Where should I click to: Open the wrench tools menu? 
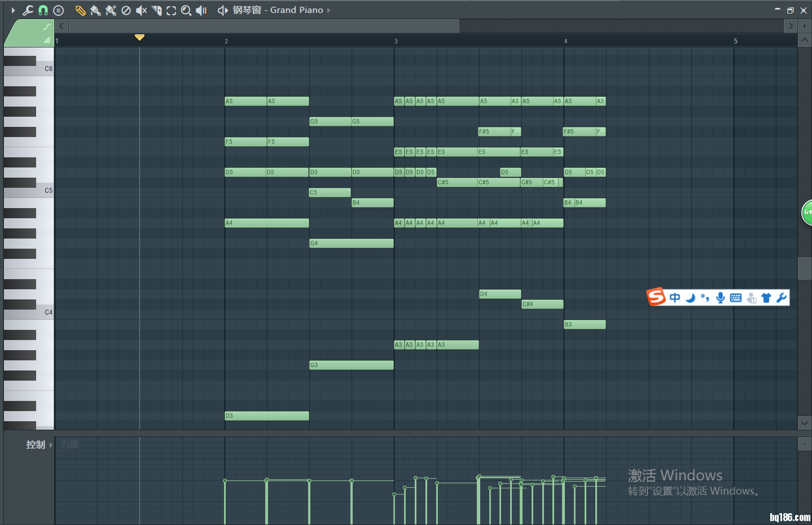(x=28, y=10)
